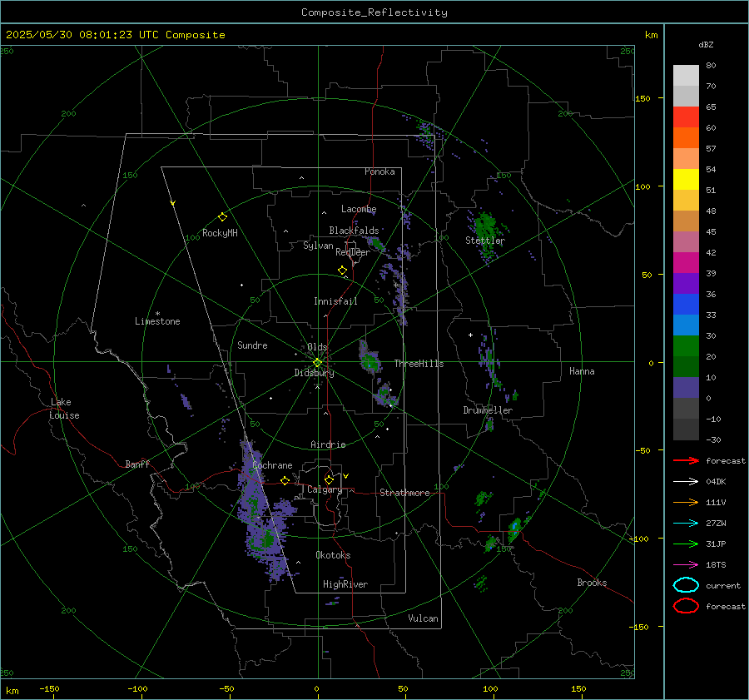Click the cyan current oval icon
This screenshot has width=749, height=700.
click(686, 585)
